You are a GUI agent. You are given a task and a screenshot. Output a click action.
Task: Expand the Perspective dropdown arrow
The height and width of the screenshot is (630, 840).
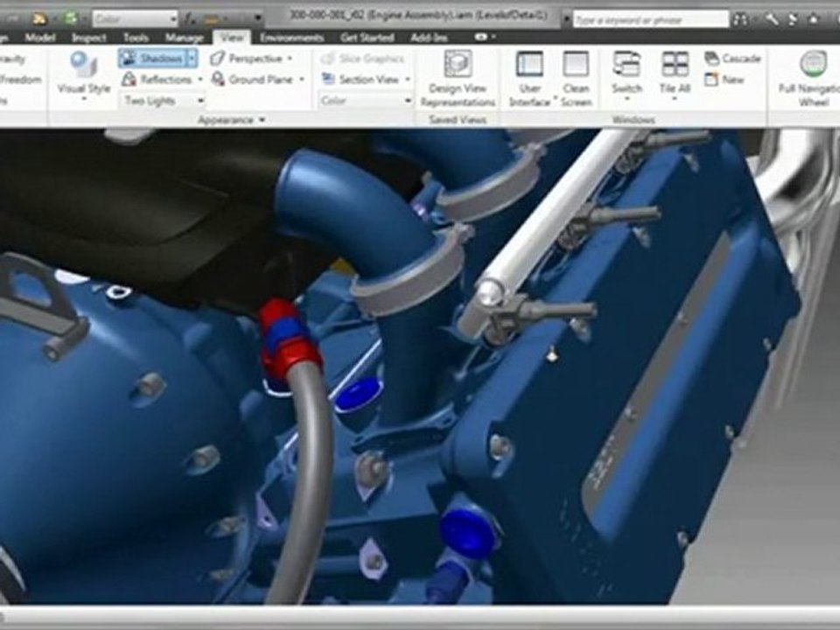click(x=290, y=59)
